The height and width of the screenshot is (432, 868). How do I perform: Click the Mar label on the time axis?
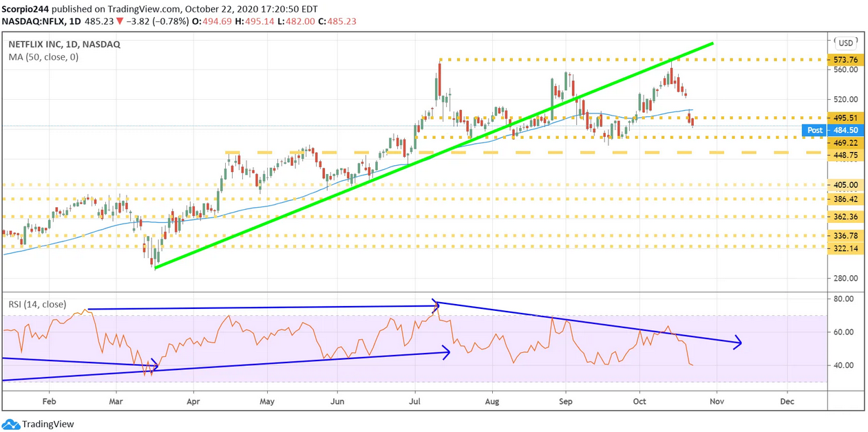click(116, 400)
